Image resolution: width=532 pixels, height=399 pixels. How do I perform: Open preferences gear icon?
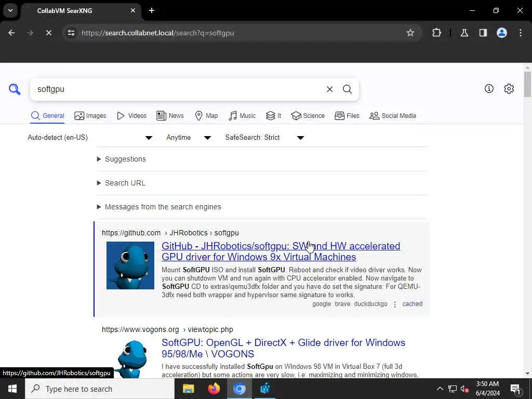click(x=509, y=88)
